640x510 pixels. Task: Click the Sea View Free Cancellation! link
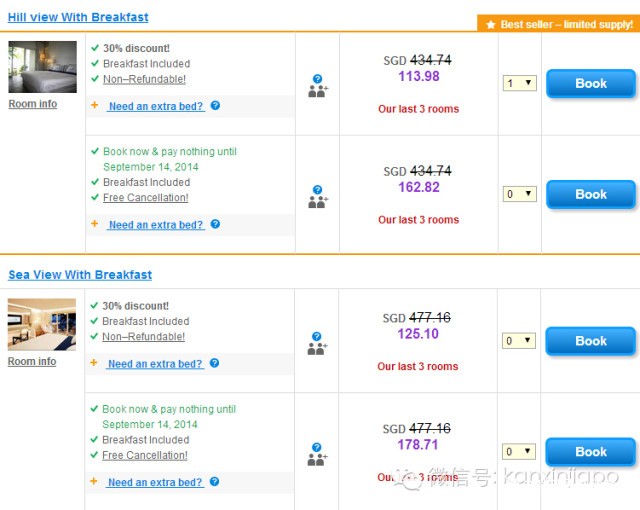click(145, 455)
